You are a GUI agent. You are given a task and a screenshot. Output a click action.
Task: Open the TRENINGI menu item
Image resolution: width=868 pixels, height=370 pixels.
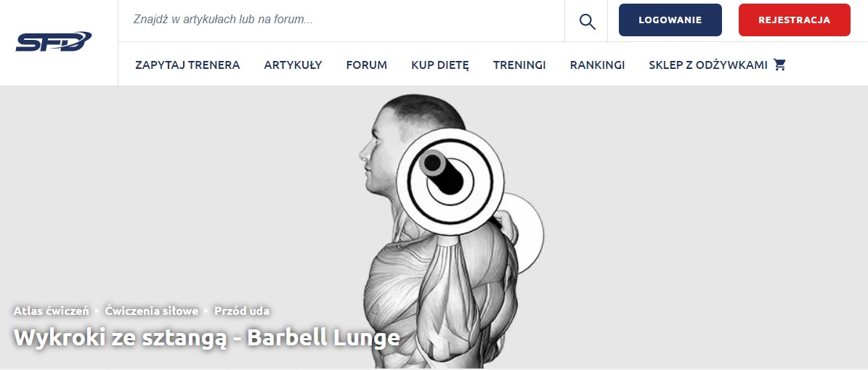click(519, 65)
